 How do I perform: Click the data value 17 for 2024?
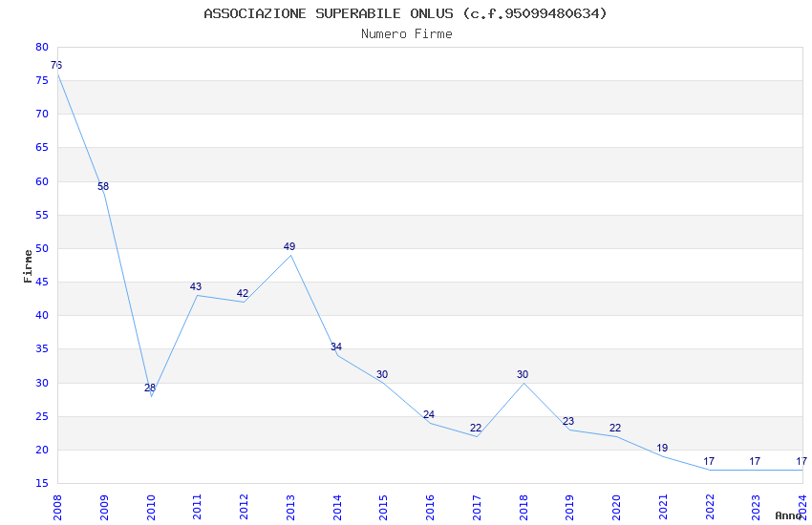coord(801,461)
